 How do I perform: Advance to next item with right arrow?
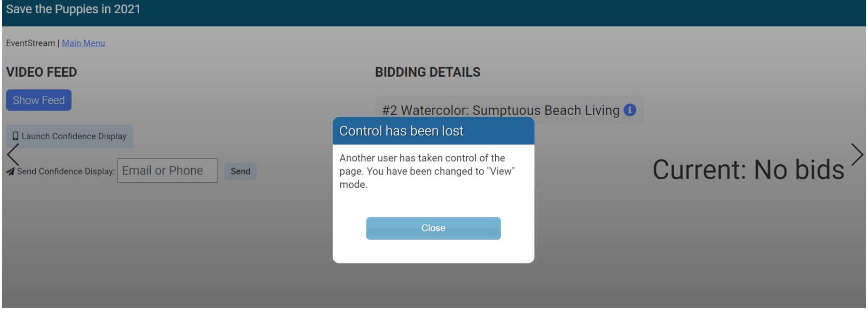pos(857,154)
